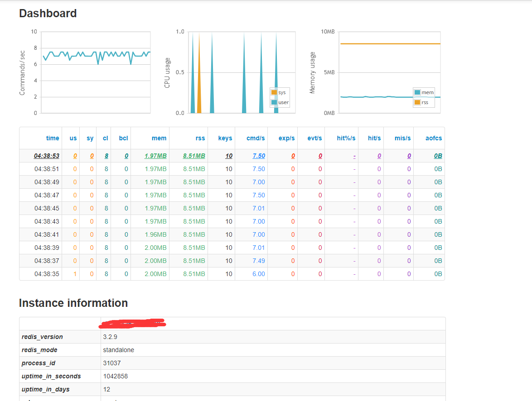Click the 7.50 cmd/s value in the 04:38:53 row
The width and height of the screenshot is (532, 401).
(x=259, y=156)
